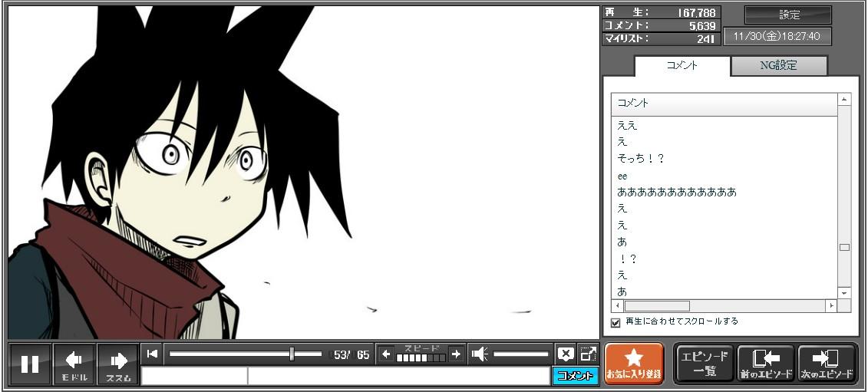868x392 pixels.
Task: Submit comment with the blue コメント button
Action: click(x=575, y=376)
